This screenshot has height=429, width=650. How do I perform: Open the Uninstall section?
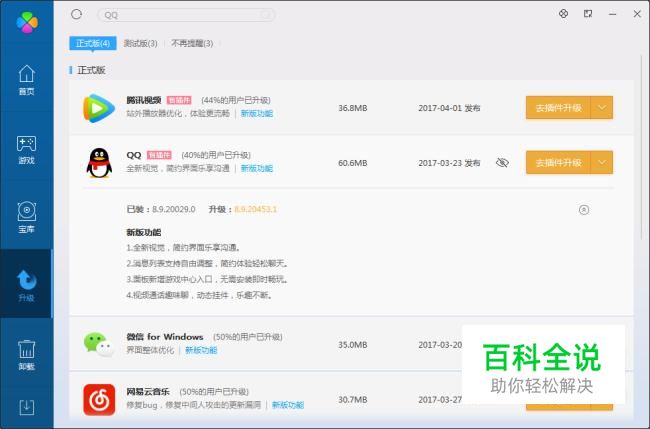tap(27, 354)
